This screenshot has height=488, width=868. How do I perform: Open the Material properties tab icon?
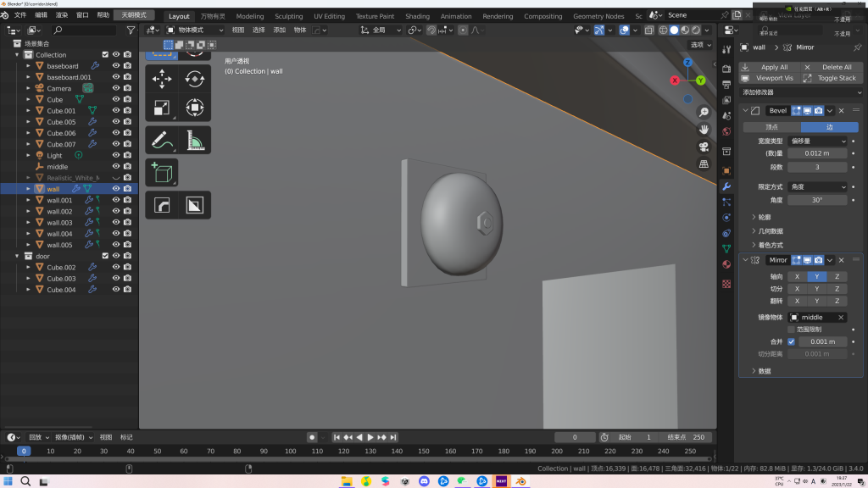pos(726,264)
